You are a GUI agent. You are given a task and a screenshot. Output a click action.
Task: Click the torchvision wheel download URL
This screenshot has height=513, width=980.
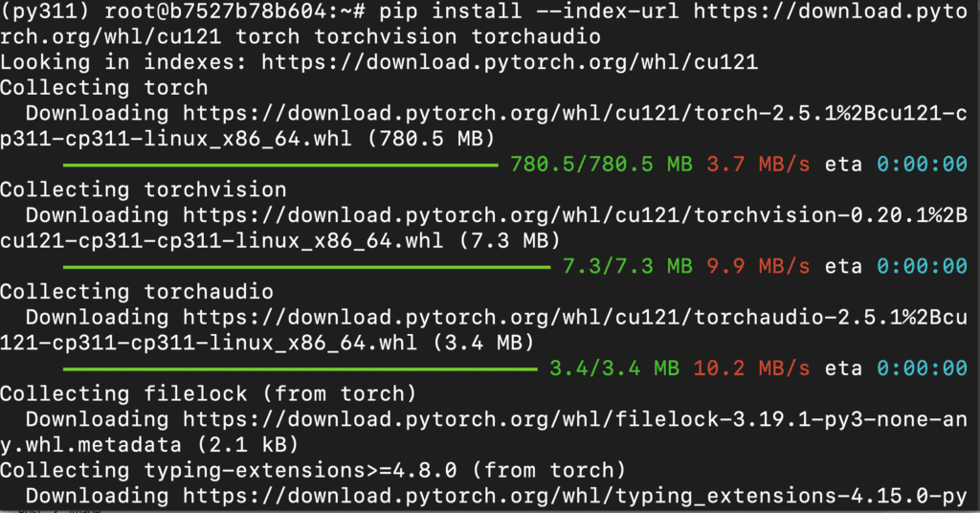coord(574,215)
